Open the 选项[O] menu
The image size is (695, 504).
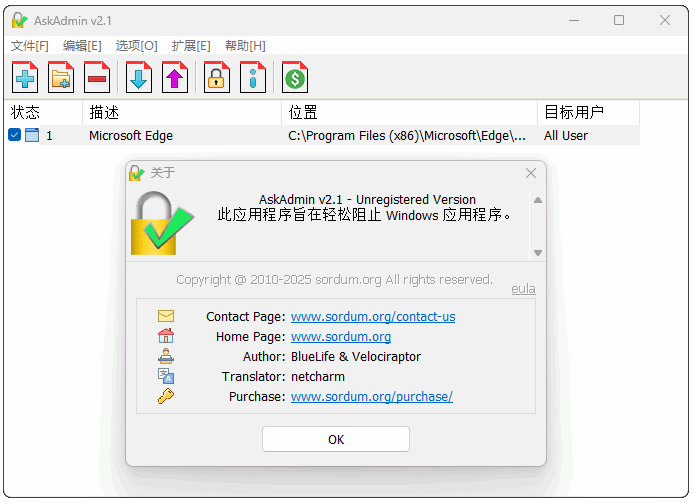tap(137, 46)
